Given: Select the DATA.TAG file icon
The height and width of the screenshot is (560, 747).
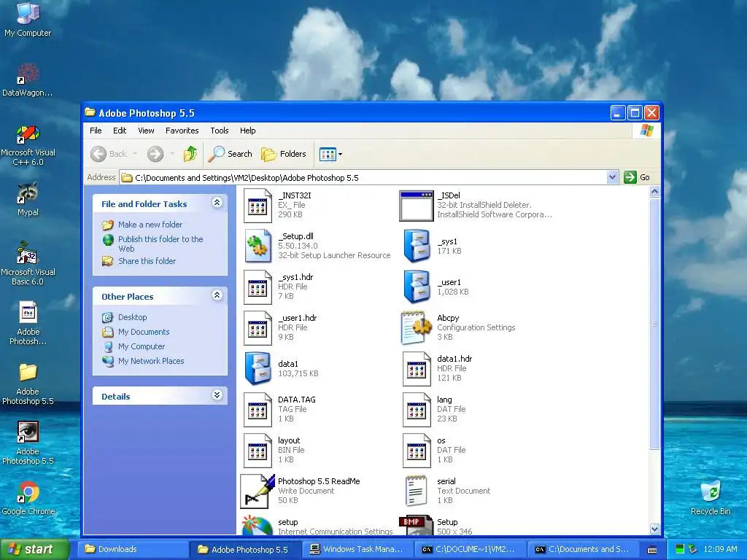Looking at the screenshot, I should pos(258,410).
